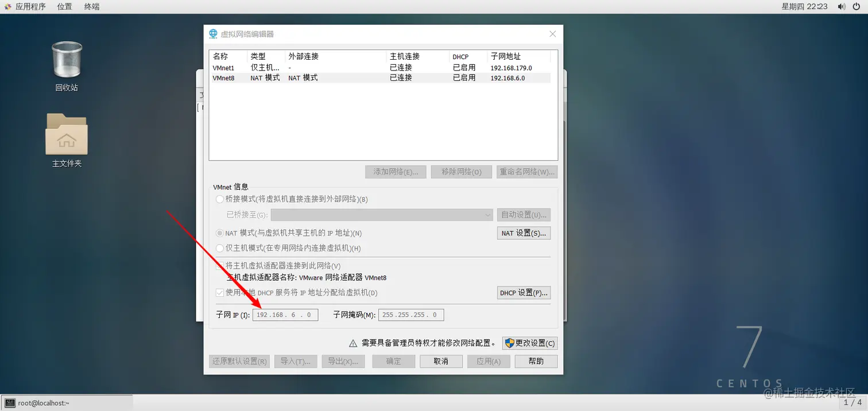Viewport: 868px width, 411px height.
Task: Select the Bridged mode radio button
Action: pos(220,199)
